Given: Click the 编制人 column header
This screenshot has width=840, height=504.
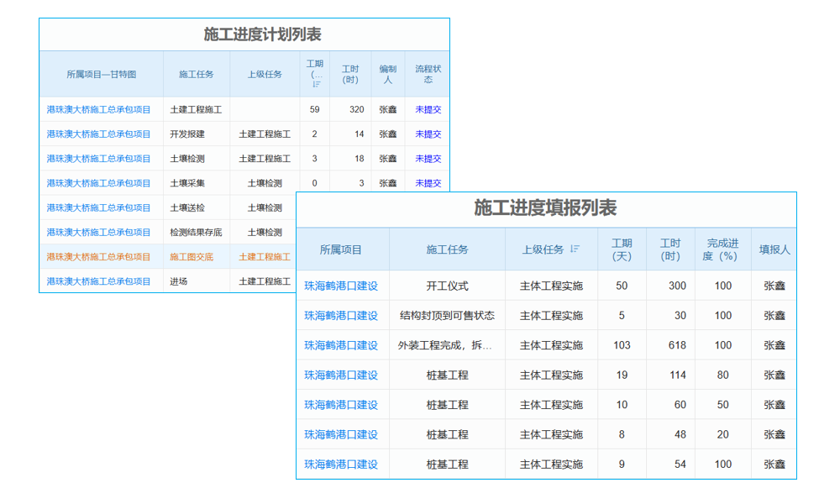Looking at the screenshot, I should click(x=387, y=74).
